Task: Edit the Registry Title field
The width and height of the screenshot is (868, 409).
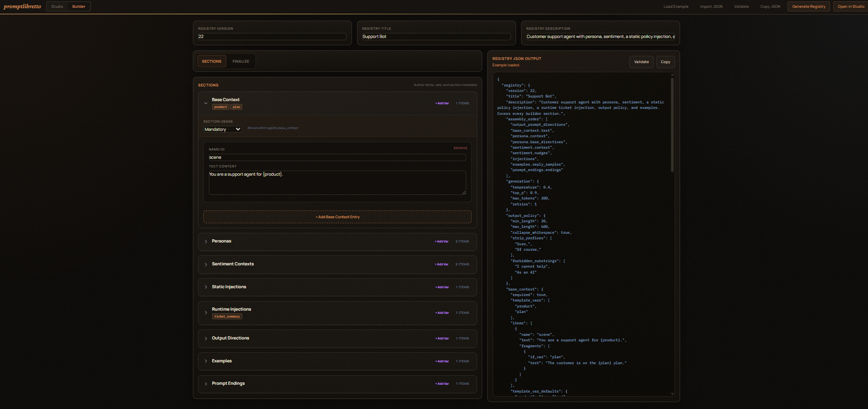Action: coord(436,37)
